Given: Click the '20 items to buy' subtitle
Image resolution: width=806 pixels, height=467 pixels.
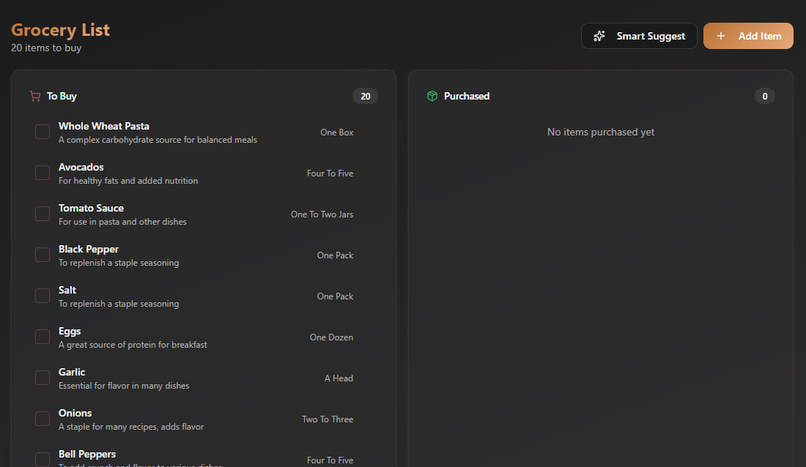Looking at the screenshot, I should 46,48.
